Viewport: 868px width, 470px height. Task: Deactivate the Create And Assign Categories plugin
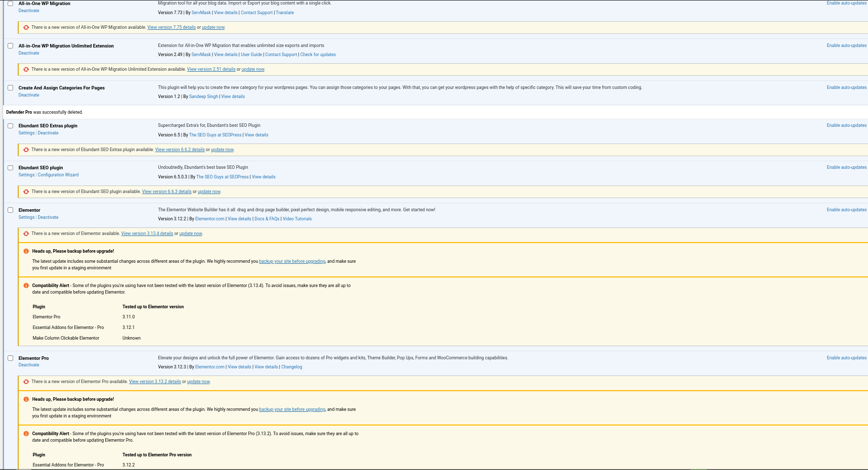tap(29, 95)
